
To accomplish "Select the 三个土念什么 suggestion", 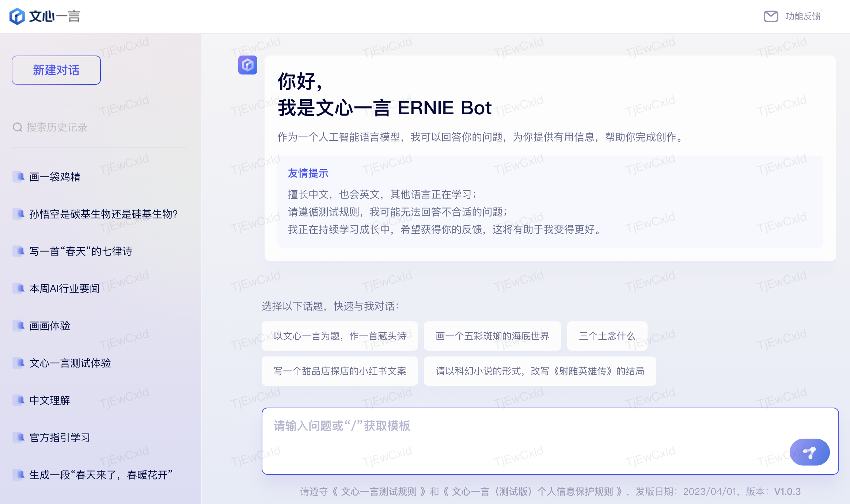I will click(607, 336).
